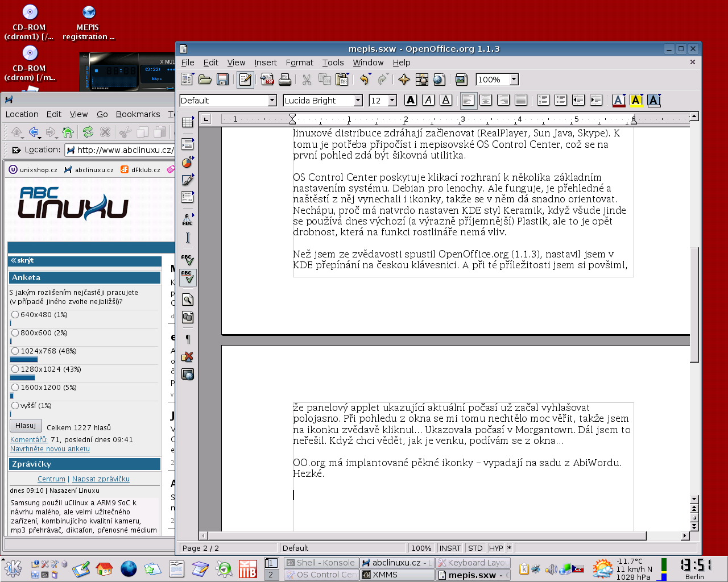Open the Navigator star icon

click(x=404, y=80)
